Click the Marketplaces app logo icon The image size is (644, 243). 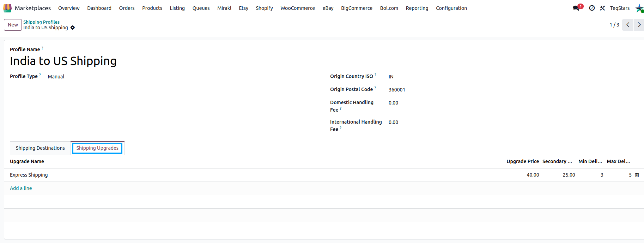tap(7, 8)
